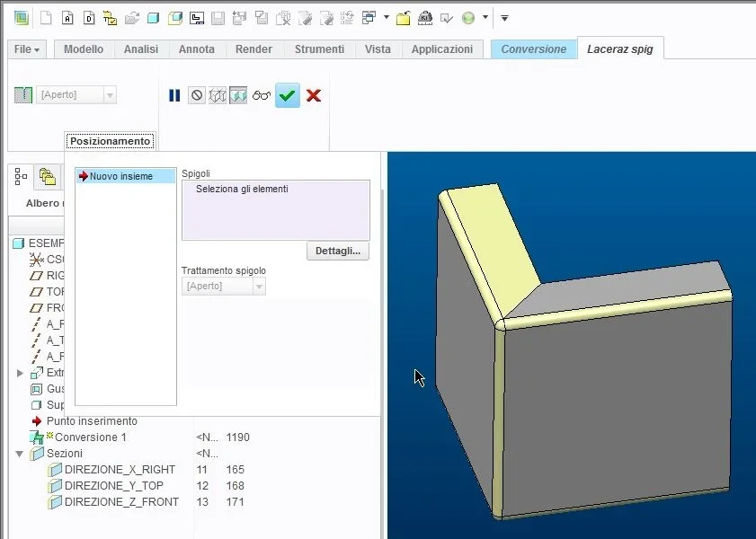The width and height of the screenshot is (756, 539).
Task: Click the Spigoli selection collector field
Action: tap(275, 210)
